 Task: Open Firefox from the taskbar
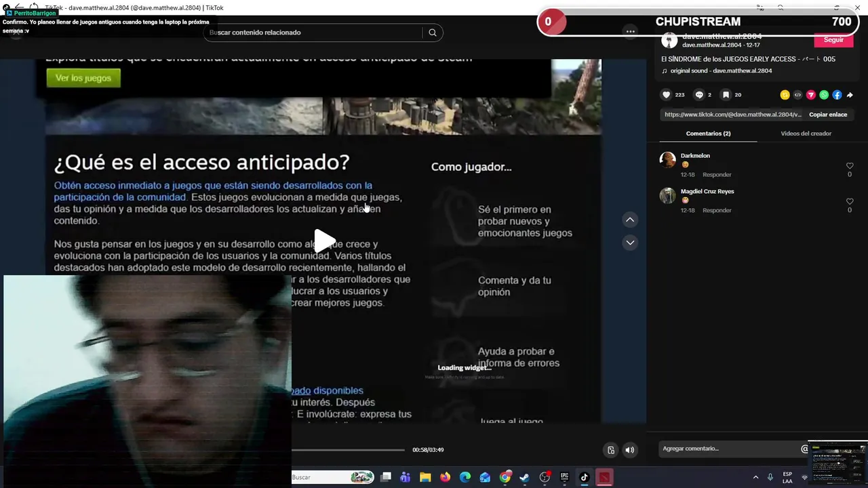click(445, 477)
